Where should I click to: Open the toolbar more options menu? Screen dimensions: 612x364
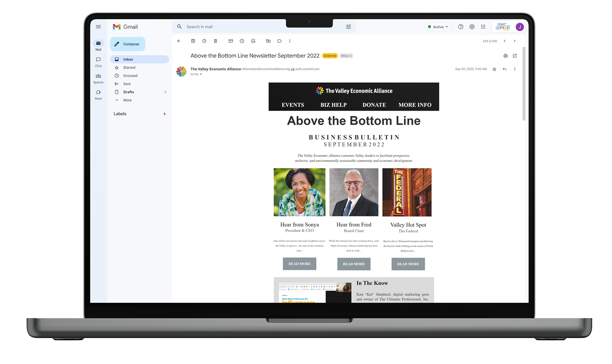[x=290, y=41]
